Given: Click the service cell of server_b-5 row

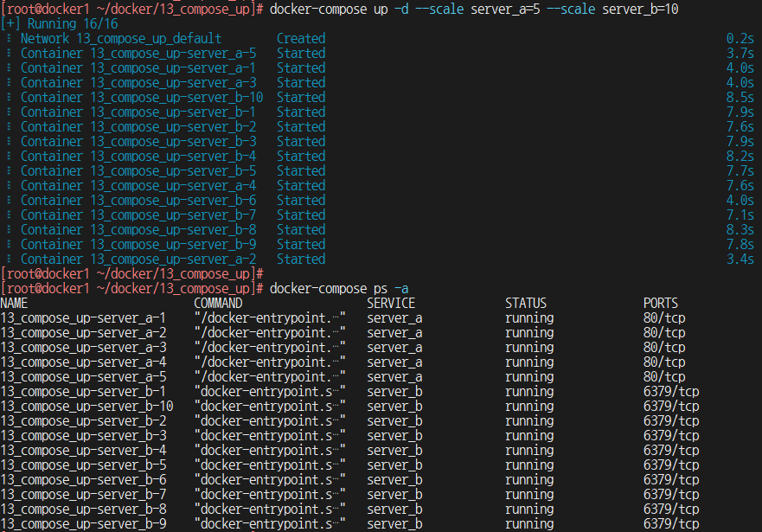Looking at the screenshot, I should (394, 465).
